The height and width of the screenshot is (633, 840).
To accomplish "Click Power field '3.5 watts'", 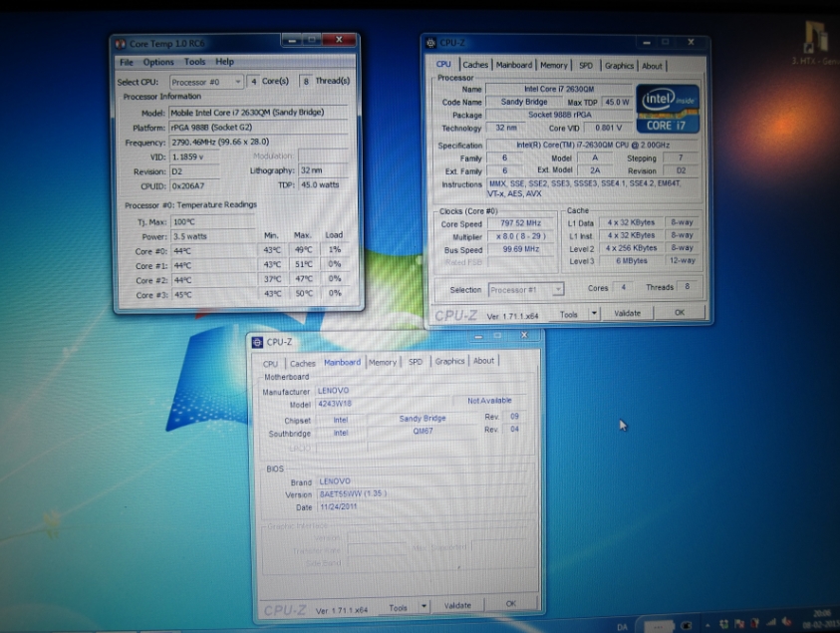I will tap(212, 236).
